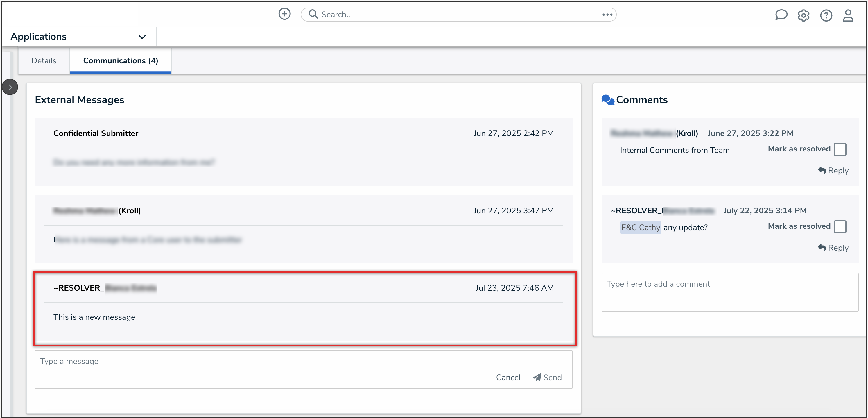Switch to the Details tab
868x418 pixels.
pyautogui.click(x=44, y=61)
